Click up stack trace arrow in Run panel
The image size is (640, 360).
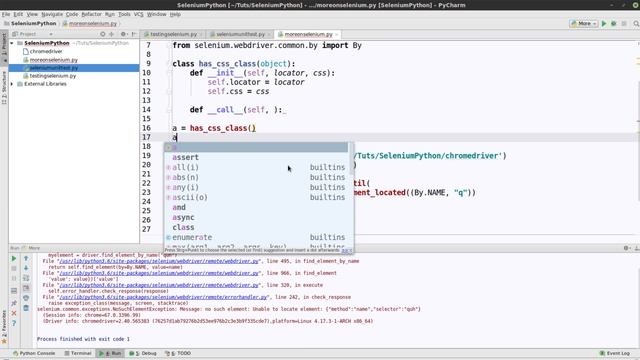pos(26,258)
